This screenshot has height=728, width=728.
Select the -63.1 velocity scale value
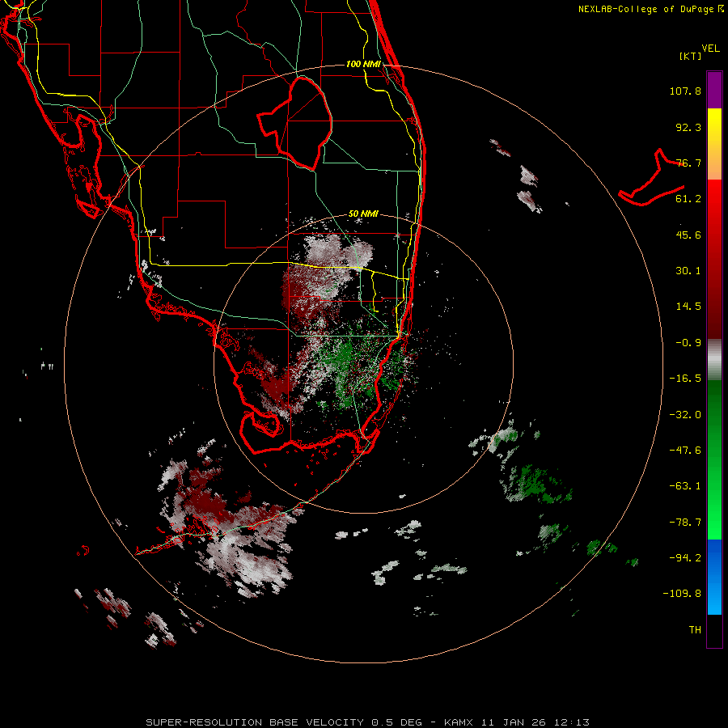pyautogui.click(x=685, y=486)
